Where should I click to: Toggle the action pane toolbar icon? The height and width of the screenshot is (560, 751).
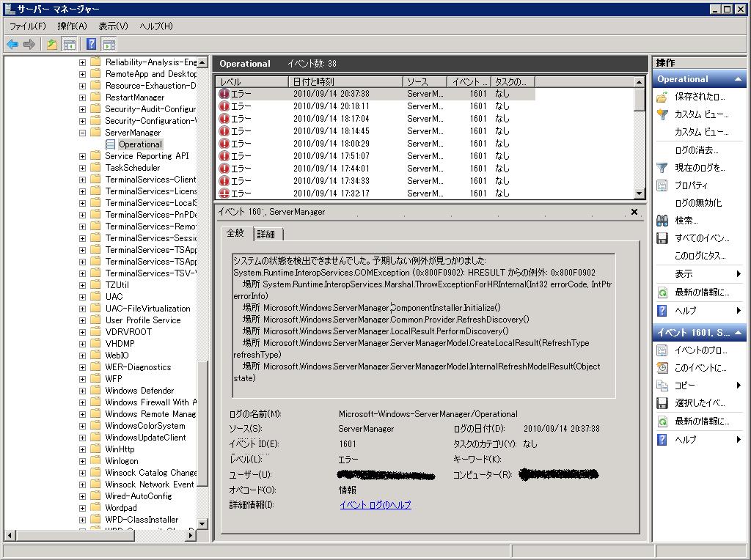tap(109, 45)
